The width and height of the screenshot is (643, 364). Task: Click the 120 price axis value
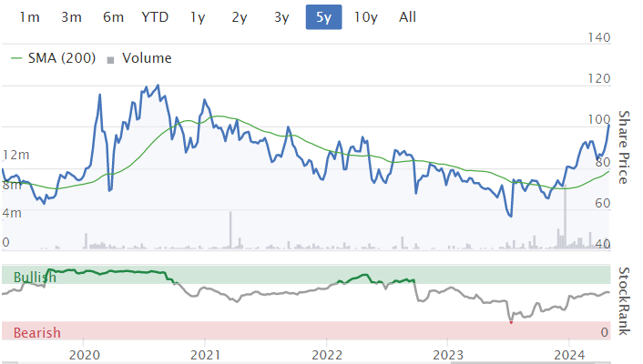click(599, 78)
